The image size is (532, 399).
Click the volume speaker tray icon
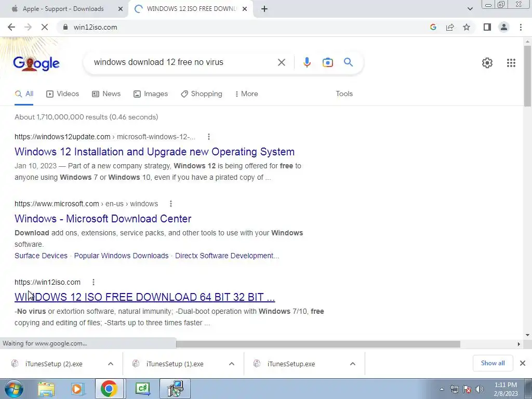(479, 390)
